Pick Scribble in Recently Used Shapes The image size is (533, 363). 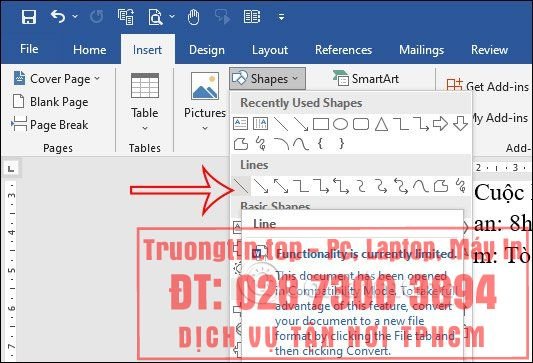[x=261, y=143]
